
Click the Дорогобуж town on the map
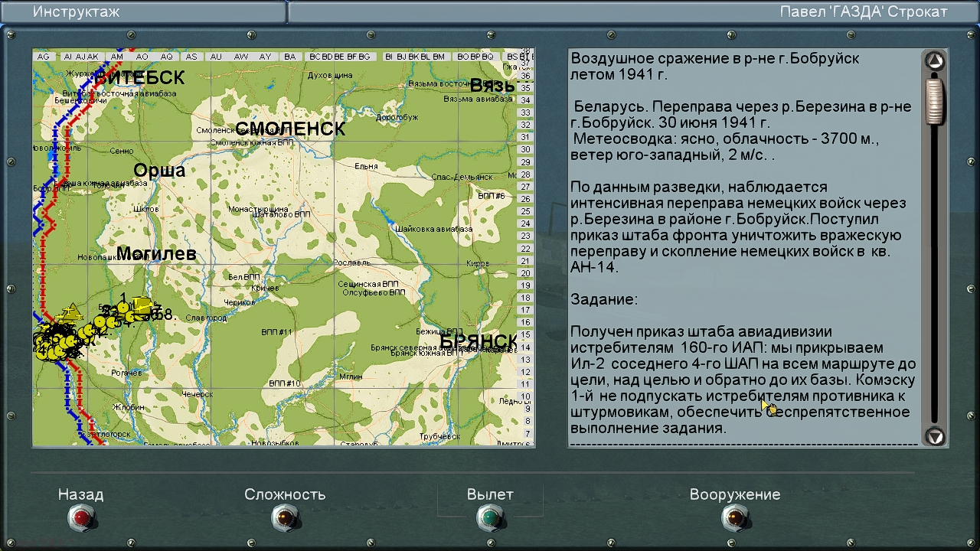(397, 117)
